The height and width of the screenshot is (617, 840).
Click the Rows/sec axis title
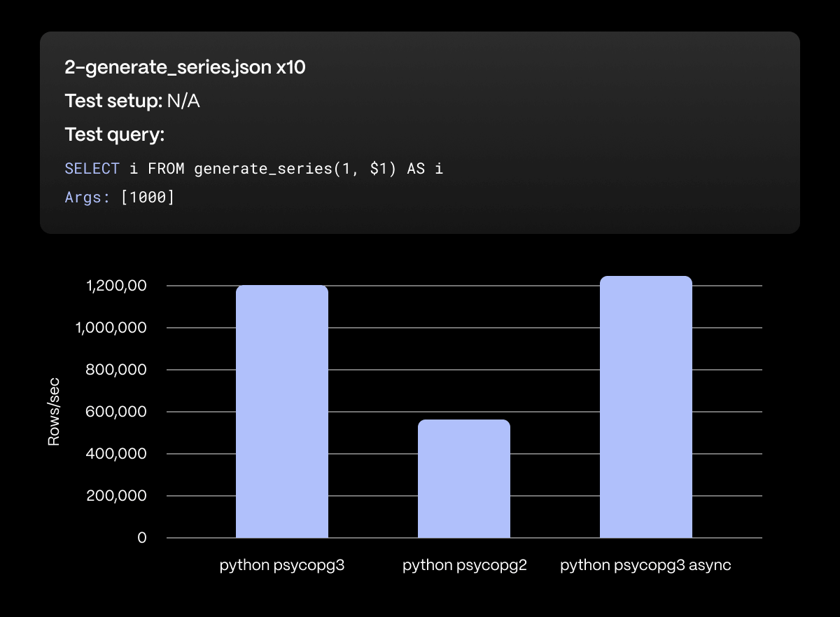[x=54, y=412]
